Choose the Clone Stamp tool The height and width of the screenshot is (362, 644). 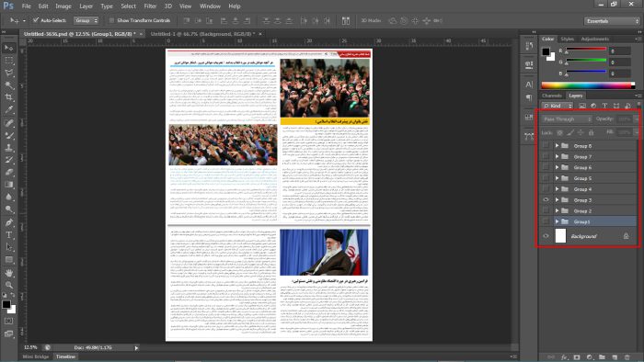pyautogui.click(x=8, y=148)
